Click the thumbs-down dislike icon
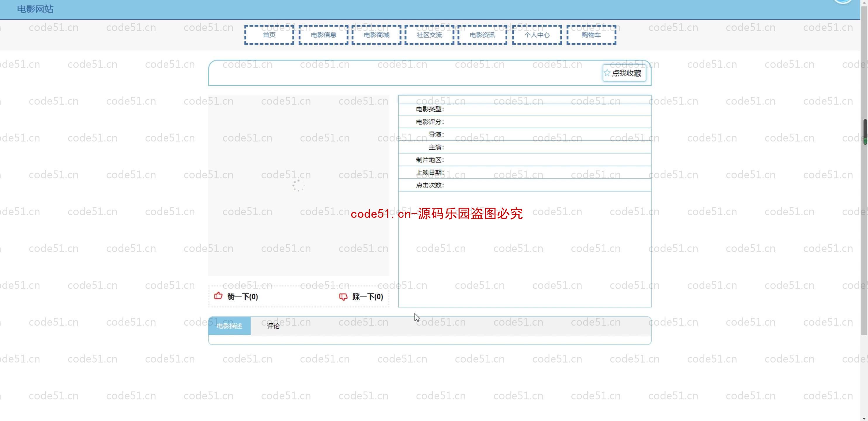Viewport: 868px width, 421px height. click(343, 297)
